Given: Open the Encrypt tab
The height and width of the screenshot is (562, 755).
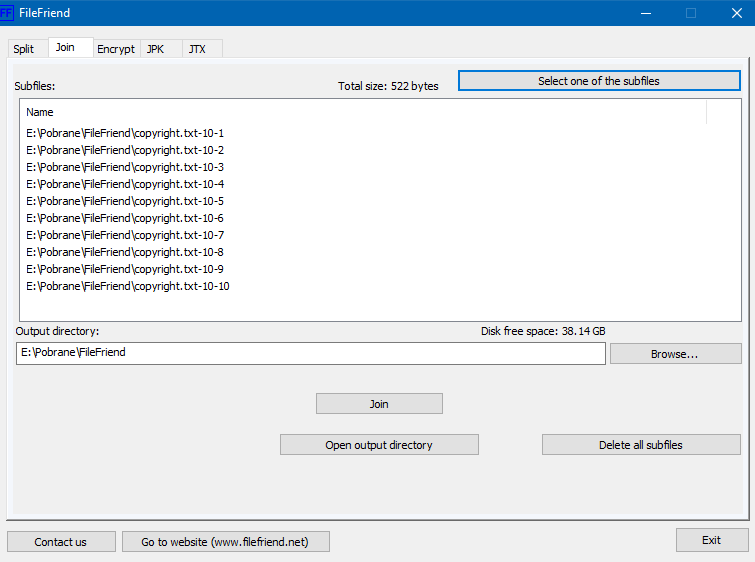Looking at the screenshot, I should (116, 49).
